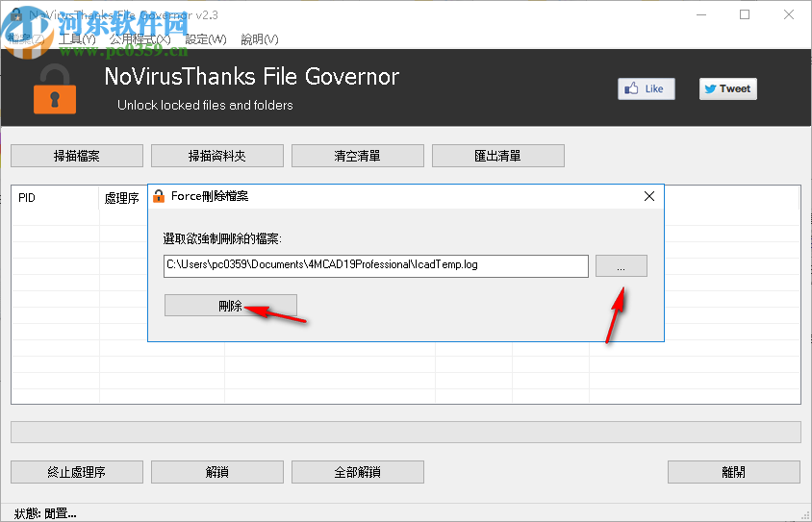The image size is (812, 522).
Task: Open the 設定(W) menu
Action: tap(206, 39)
